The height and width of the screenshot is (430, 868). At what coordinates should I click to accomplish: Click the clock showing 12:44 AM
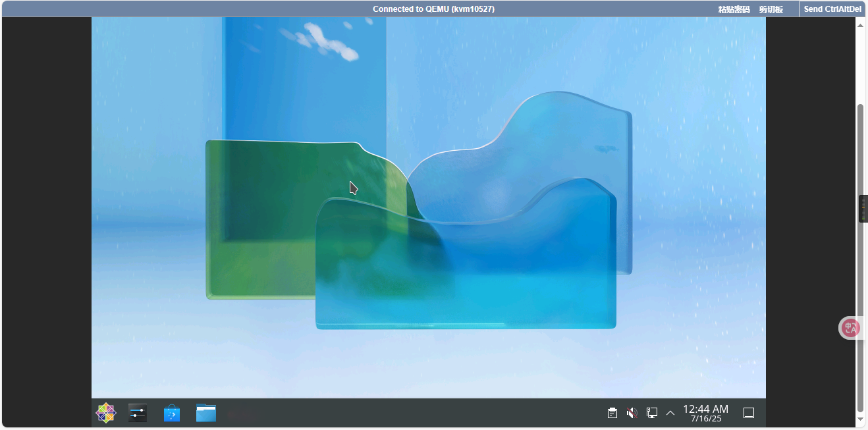[705, 409]
